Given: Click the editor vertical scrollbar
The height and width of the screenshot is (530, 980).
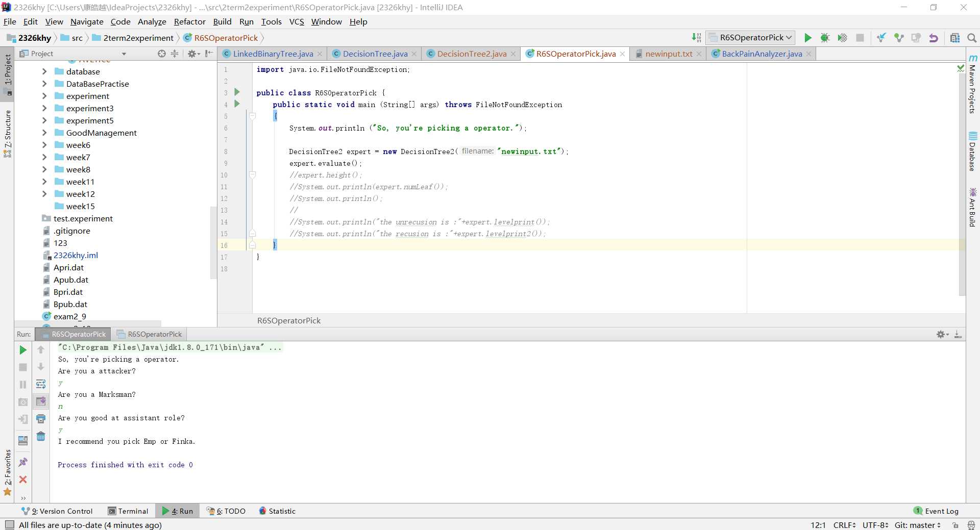Looking at the screenshot, I should pyautogui.click(x=962, y=184).
